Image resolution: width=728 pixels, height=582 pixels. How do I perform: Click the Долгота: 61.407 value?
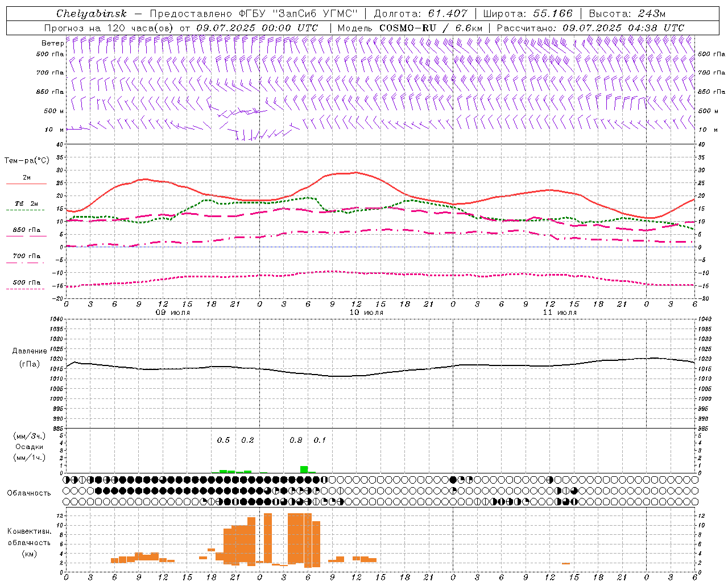tap(420, 14)
